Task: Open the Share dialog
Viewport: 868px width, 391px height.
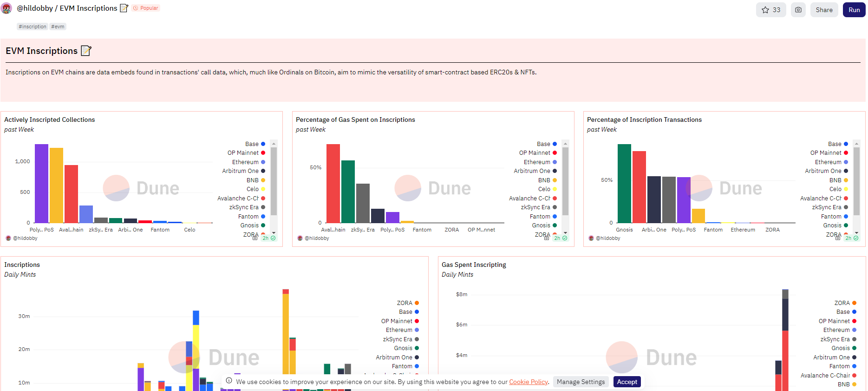Action: pos(824,10)
